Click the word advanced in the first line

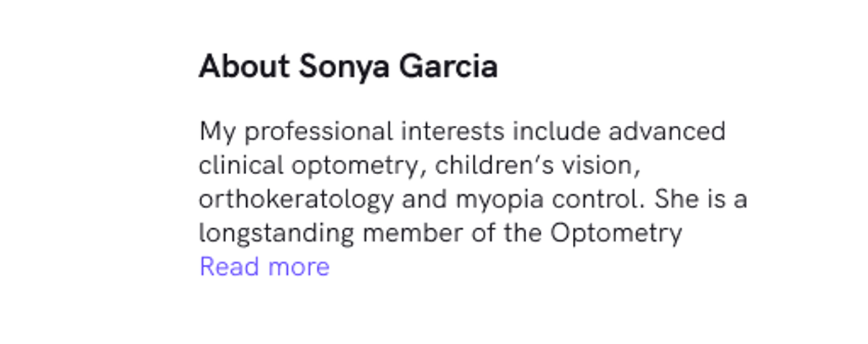[x=667, y=132]
